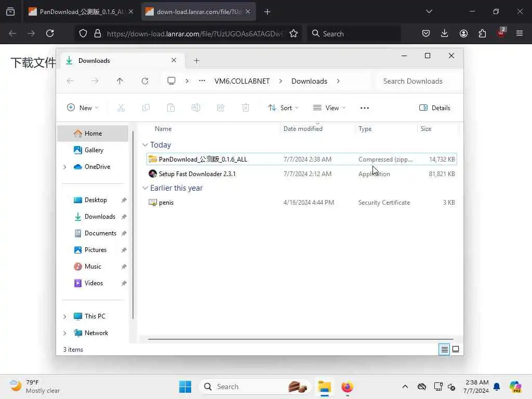Show hidden system tray icons chevron
532x399 pixels.
(x=405, y=387)
